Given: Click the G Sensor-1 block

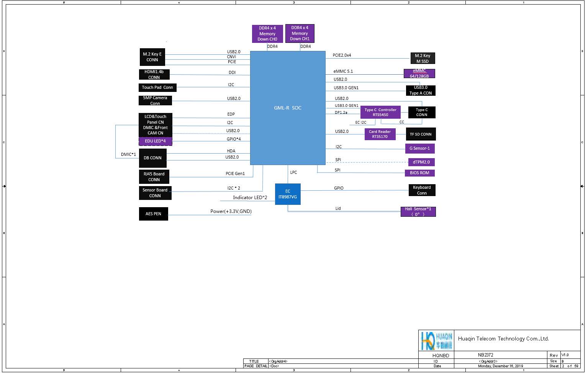Looking at the screenshot, I should click(419, 148).
